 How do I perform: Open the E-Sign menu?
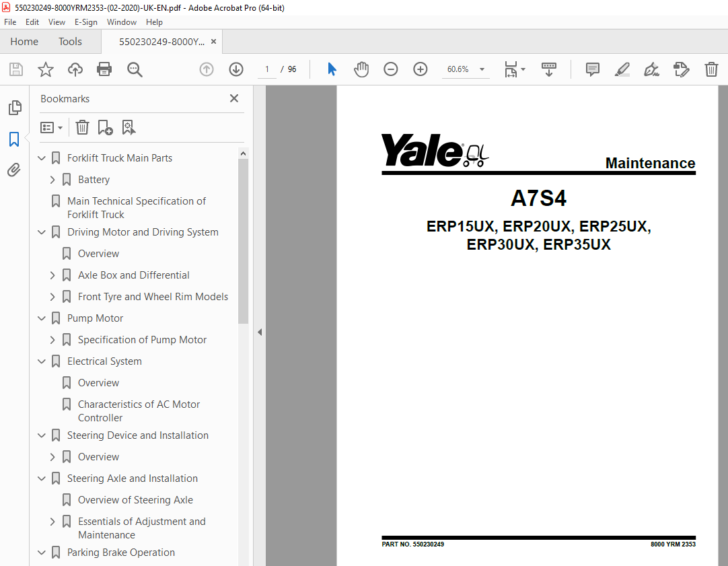point(86,22)
